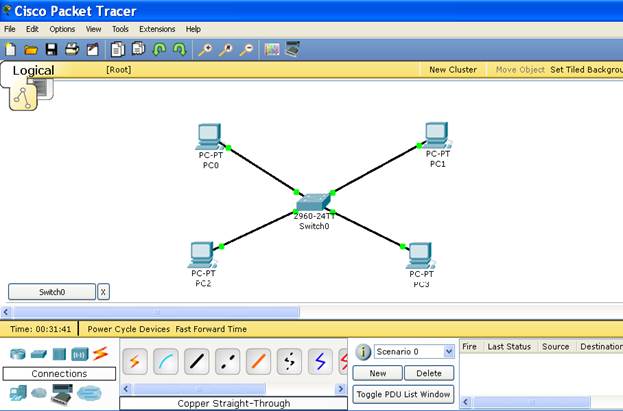This screenshot has height=411, width=623.
Task: Select the Switches device category
Action: [39, 353]
